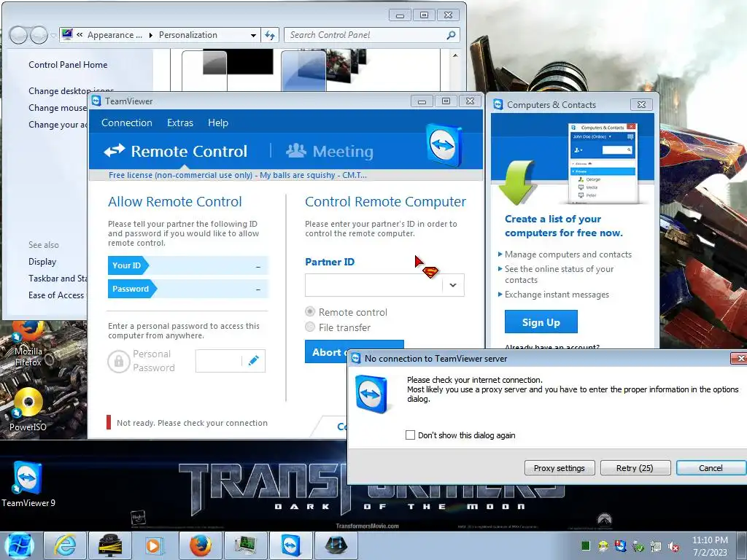Image resolution: width=747 pixels, height=560 pixels.
Task: Open the TeamViewer 9 desktop shortcut
Action: (x=28, y=484)
